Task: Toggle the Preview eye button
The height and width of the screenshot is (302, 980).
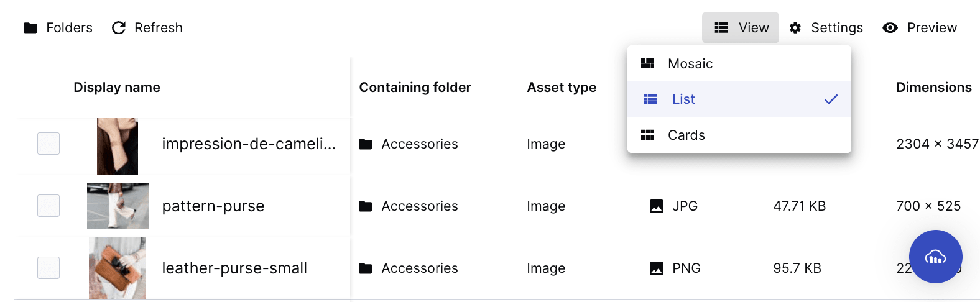Action: [920, 28]
